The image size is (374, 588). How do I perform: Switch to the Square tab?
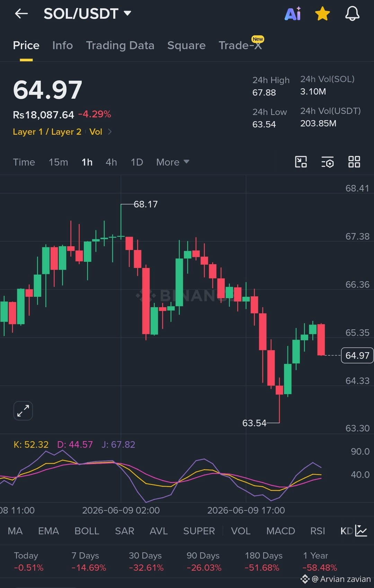186,45
